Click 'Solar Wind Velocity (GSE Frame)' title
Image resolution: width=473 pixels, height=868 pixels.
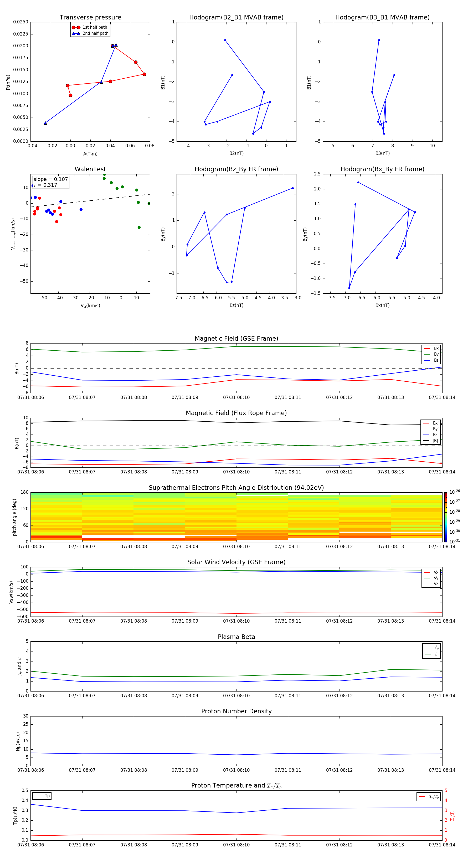pyautogui.click(x=236, y=562)
